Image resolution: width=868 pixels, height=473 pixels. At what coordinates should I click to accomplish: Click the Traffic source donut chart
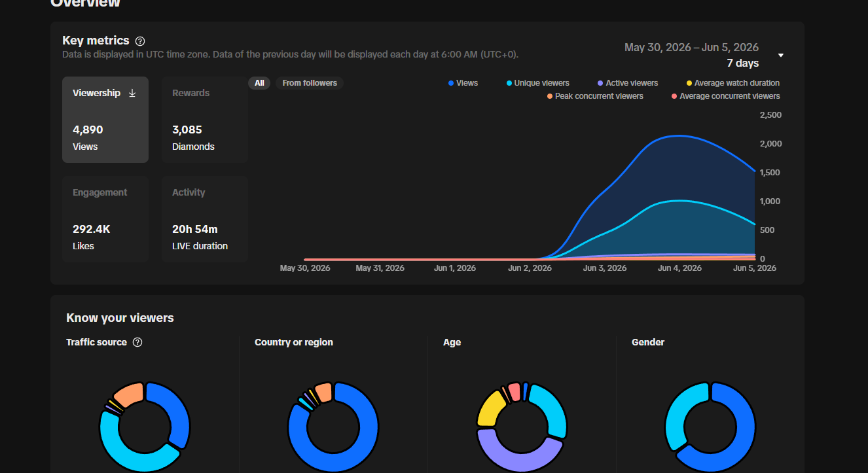pyautogui.click(x=145, y=427)
